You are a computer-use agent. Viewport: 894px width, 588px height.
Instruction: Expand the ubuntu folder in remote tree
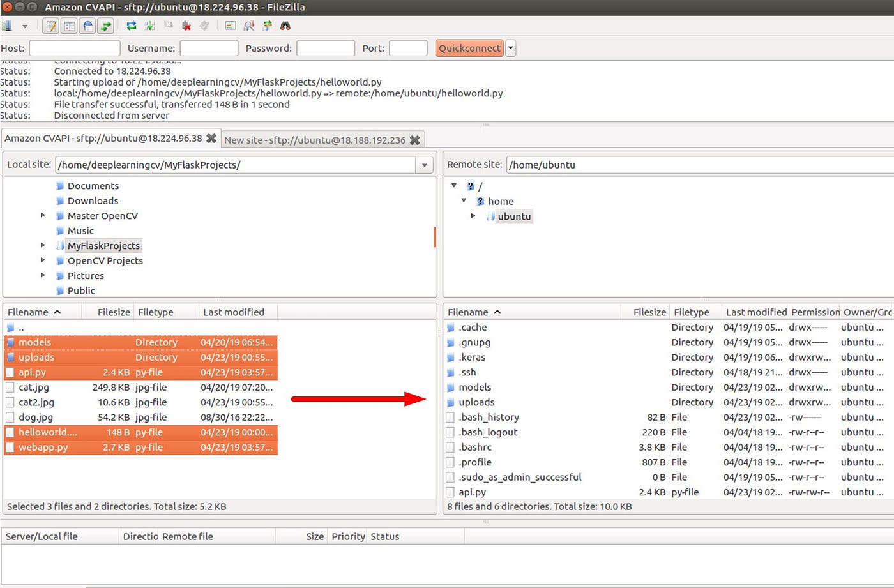click(473, 216)
